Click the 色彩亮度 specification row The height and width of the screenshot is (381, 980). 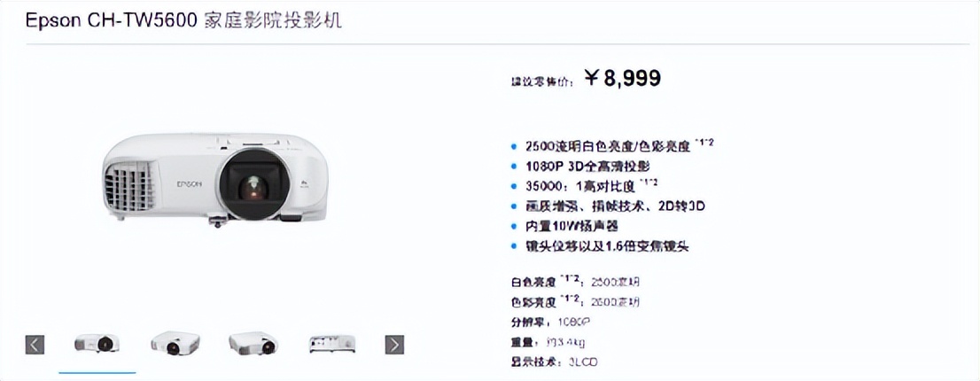(x=576, y=301)
